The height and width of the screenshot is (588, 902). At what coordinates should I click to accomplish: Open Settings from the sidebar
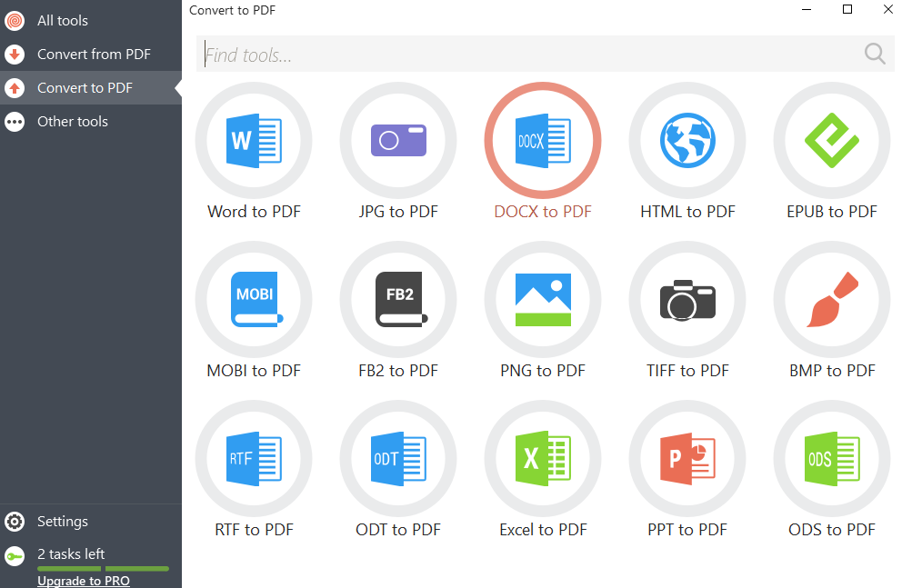point(91,522)
